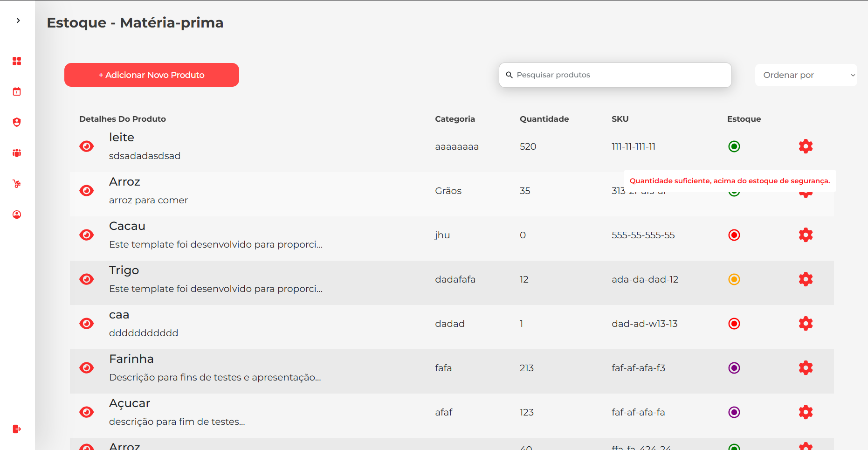The image size is (868, 450).
Task: View details of Trigo with eye icon
Action: pos(86,279)
